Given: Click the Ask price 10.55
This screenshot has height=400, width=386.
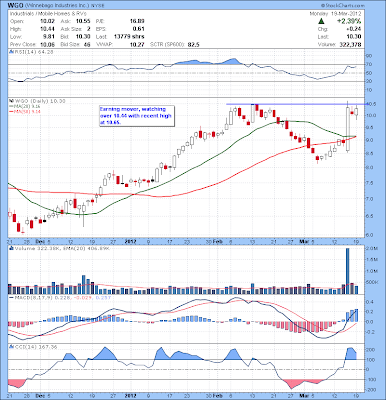Looking at the screenshot, I should coord(83,21).
